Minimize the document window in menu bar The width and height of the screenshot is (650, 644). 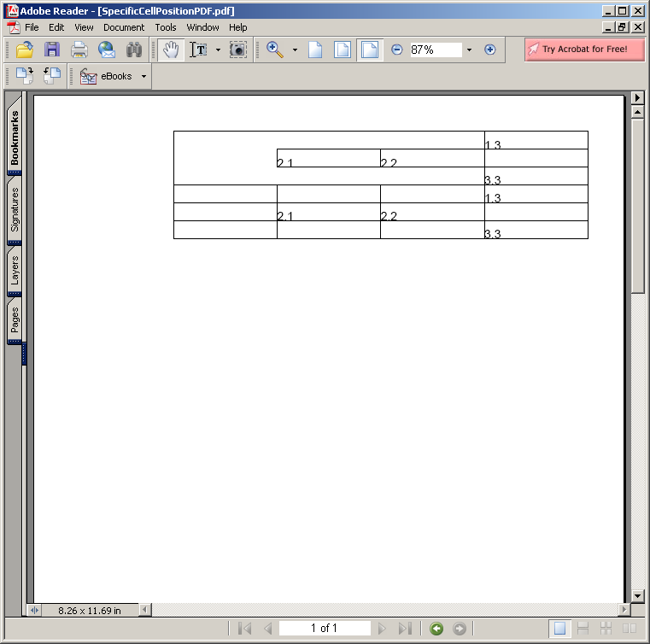[x=607, y=27]
